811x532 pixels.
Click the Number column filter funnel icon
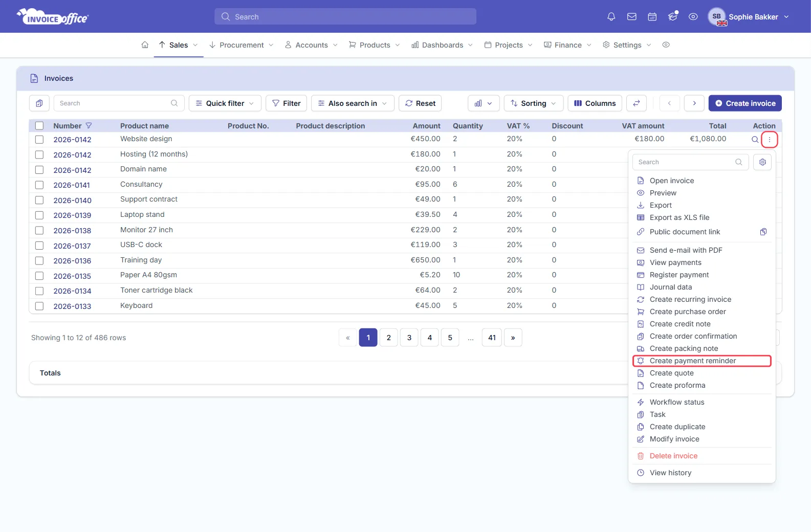89,126
